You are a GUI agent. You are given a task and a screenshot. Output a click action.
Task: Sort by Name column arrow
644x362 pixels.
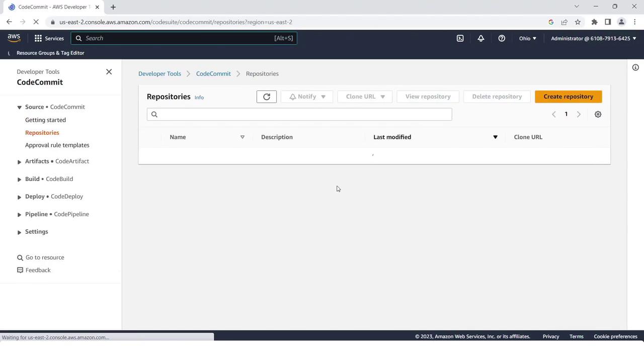click(242, 137)
